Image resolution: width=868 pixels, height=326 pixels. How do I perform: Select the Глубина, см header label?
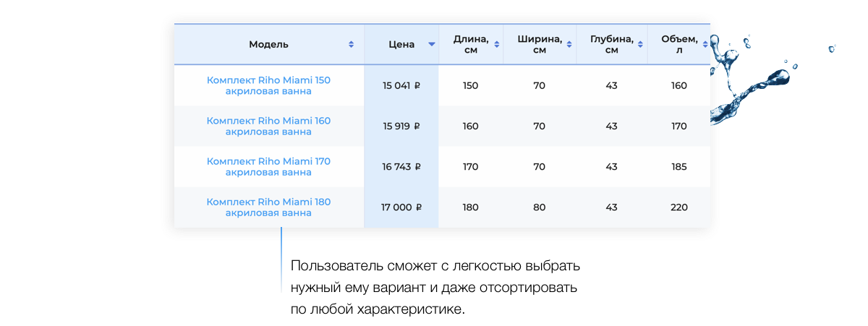tap(611, 45)
